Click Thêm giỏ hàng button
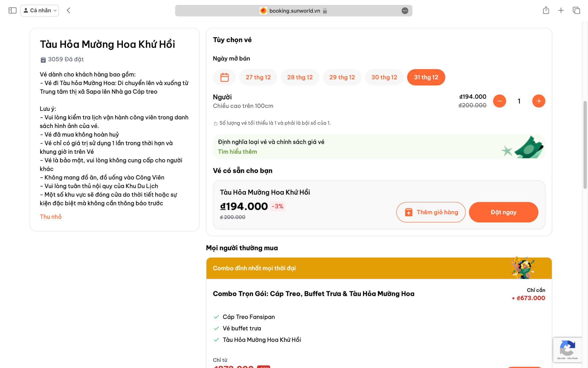588x368 pixels. point(431,212)
